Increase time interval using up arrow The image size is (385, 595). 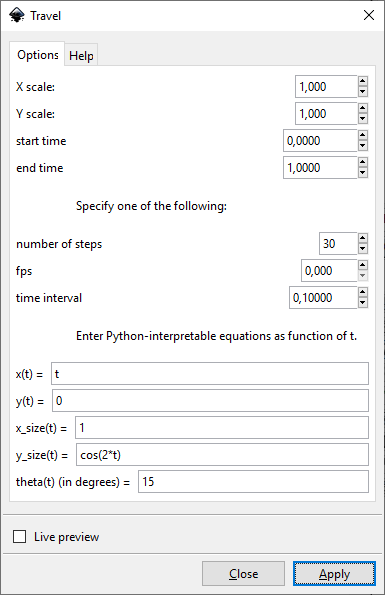tap(363, 292)
